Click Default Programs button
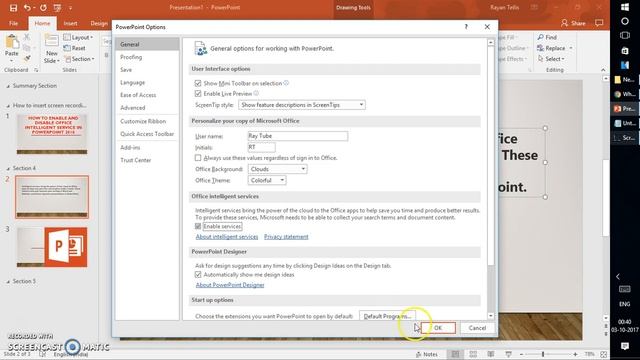 tap(387, 316)
